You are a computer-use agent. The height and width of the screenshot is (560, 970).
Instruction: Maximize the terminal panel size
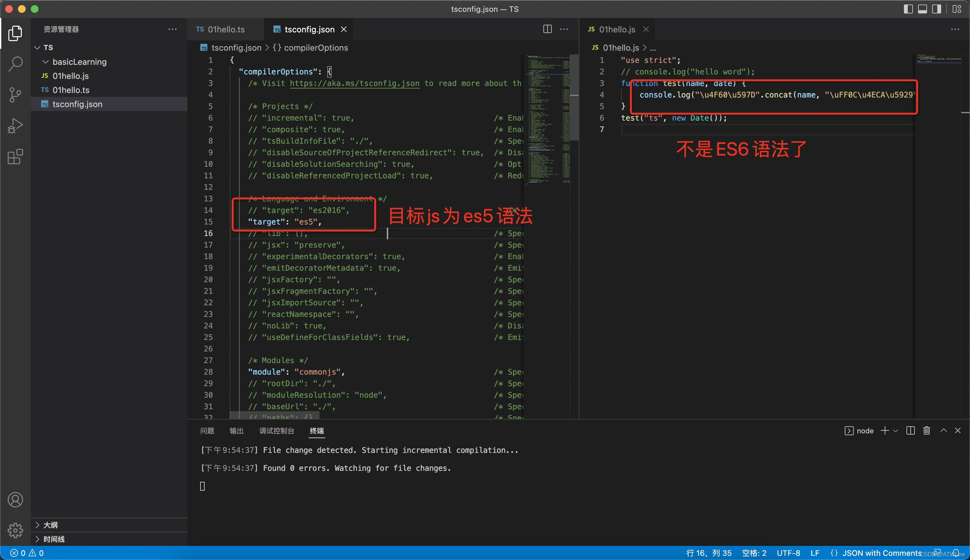click(x=943, y=430)
